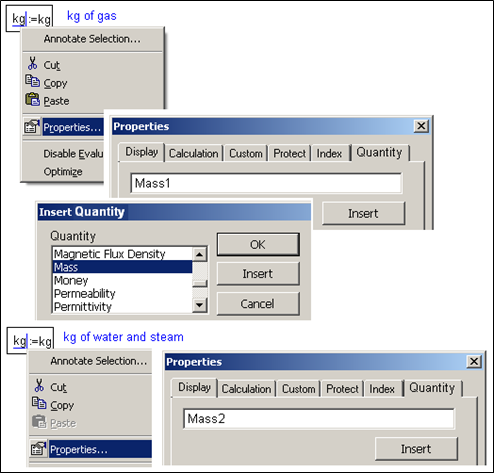Select Copy in the upper context menu
The width and height of the screenshot is (494, 473).
pyautogui.click(x=55, y=83)
